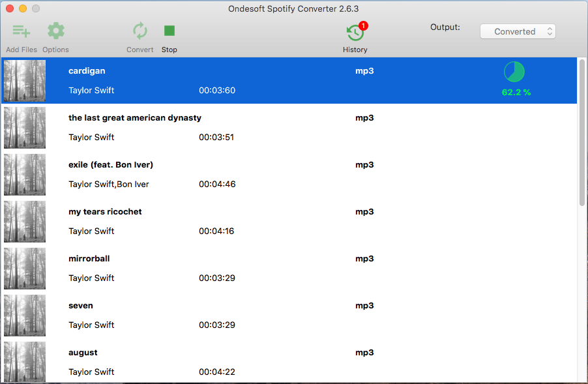This screenshot has width=588, height=384.
Task: Select the 'my tears ricochet' title
Action: [105, 211]
